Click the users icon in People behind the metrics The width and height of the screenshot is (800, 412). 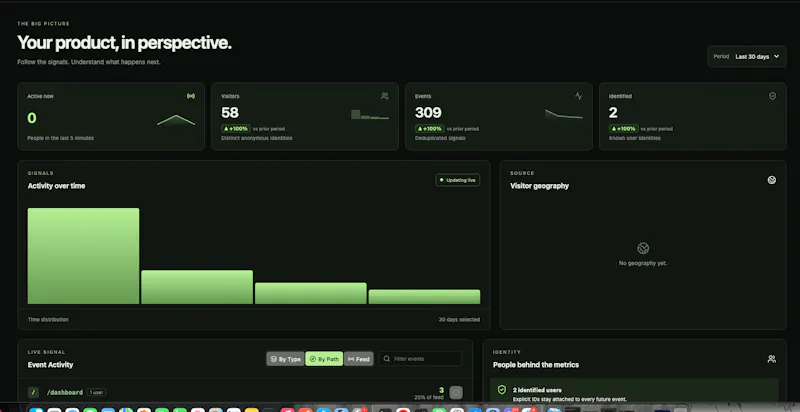tap(771, 359)
